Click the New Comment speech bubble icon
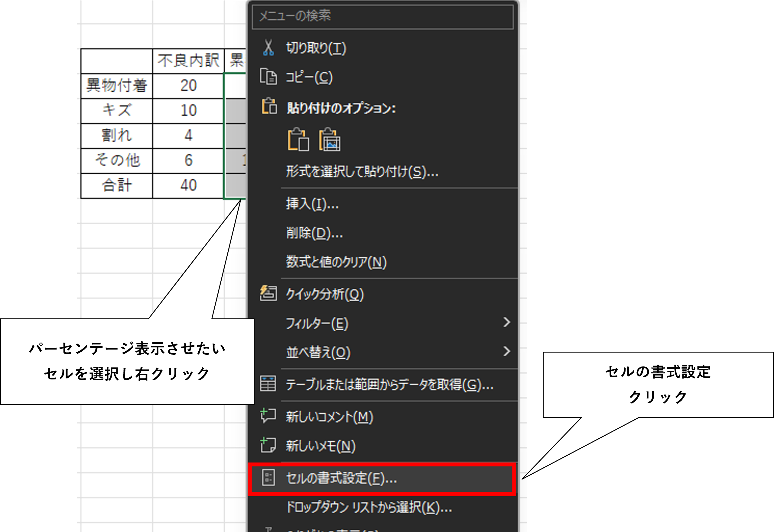 [x=268, y=416]
